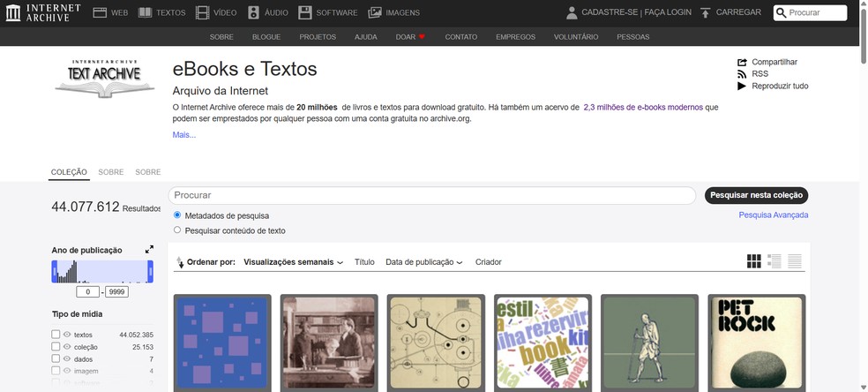Click the Carregar upload icon

click(x=706, y=12)
